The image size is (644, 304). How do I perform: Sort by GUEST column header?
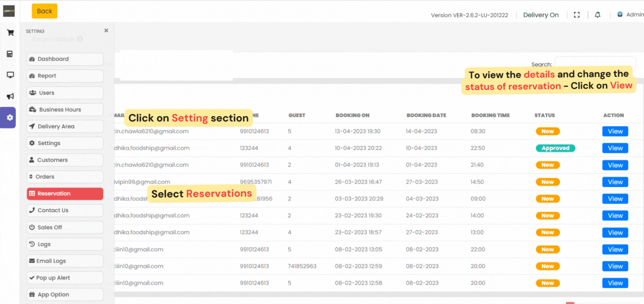[x=297, y=115]
